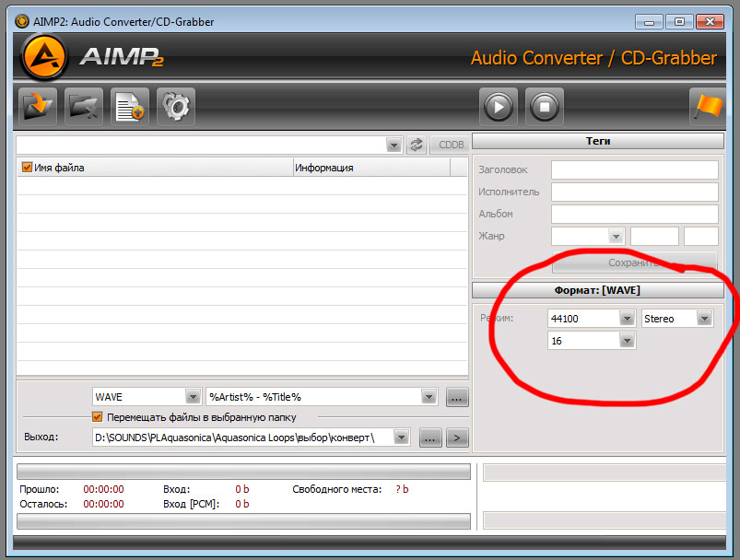Open the Stereo channel mode dropdown
740x560 pixels.
coord(704,319)
